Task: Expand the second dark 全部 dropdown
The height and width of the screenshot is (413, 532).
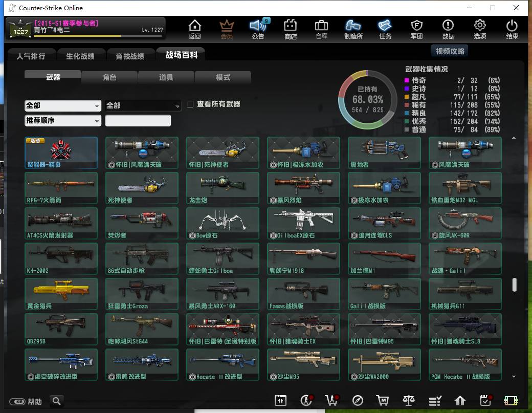Action: [x=143, y=105]
